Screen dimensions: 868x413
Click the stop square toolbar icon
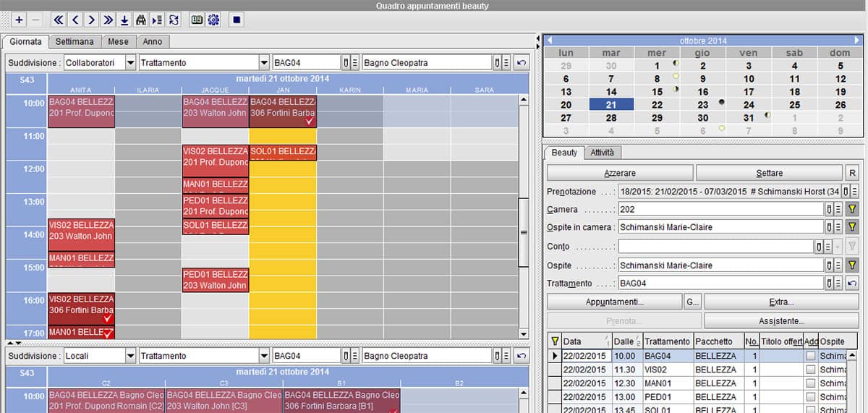point(236,20)
